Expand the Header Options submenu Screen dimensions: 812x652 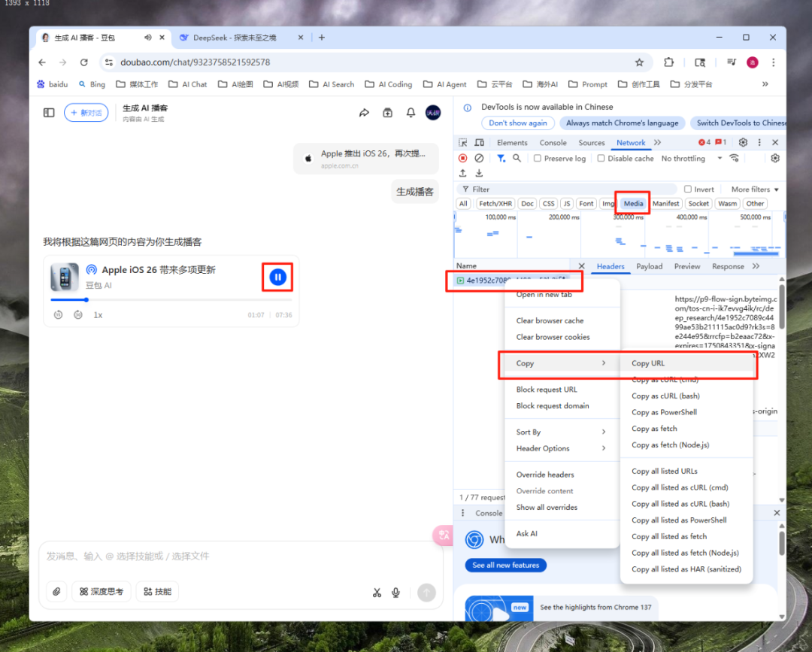562,448
